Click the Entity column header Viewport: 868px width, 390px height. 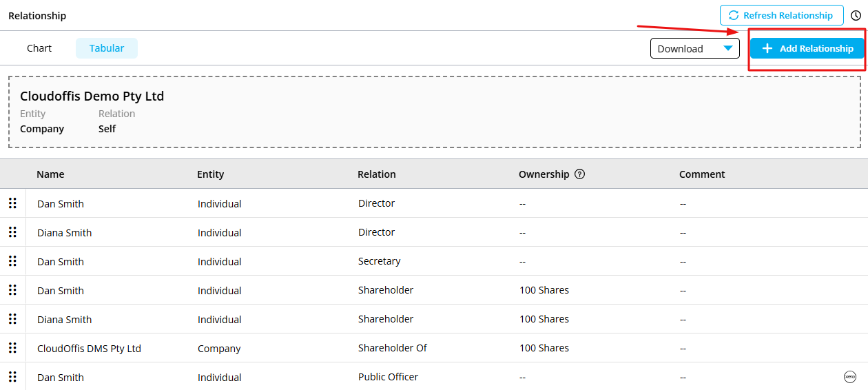pyautogui.click(x=210, y=174)
